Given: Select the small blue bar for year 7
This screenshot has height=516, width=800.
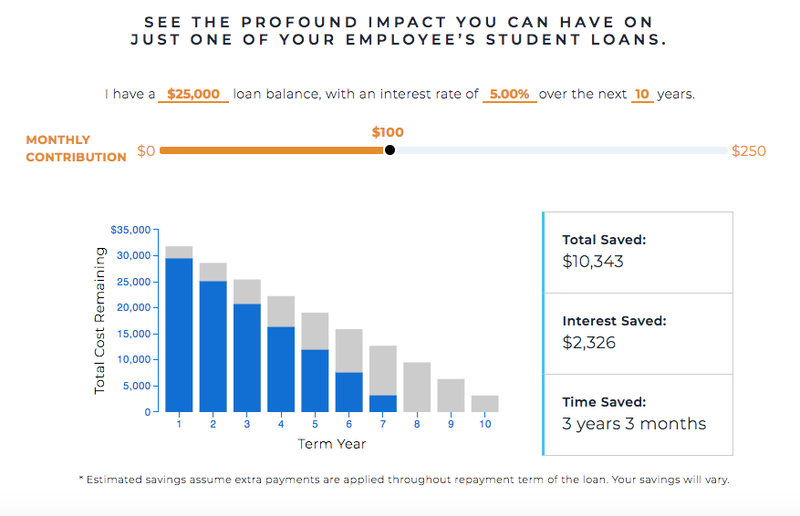Looking at the screenshot, I should click(383, 404).
